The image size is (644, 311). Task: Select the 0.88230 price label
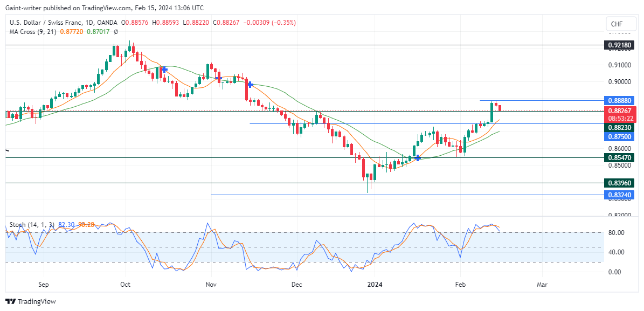point(619,128)
